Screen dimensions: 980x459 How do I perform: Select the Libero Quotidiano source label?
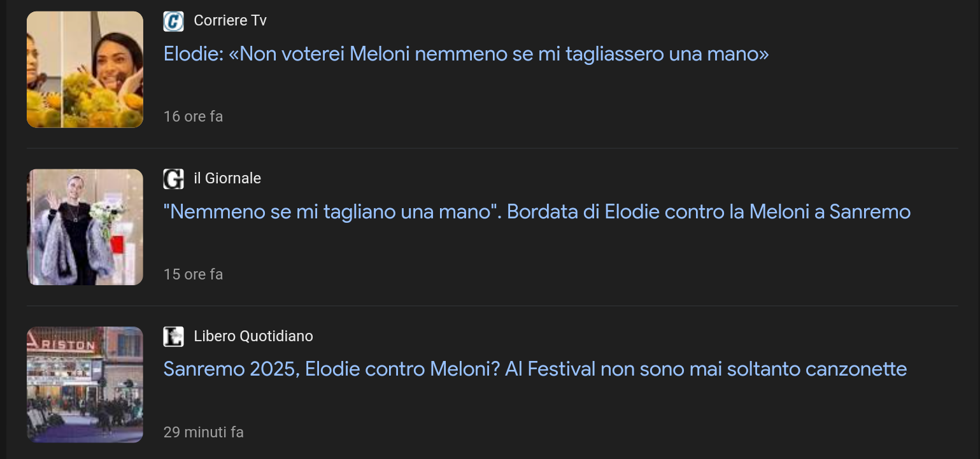[253, 336]
